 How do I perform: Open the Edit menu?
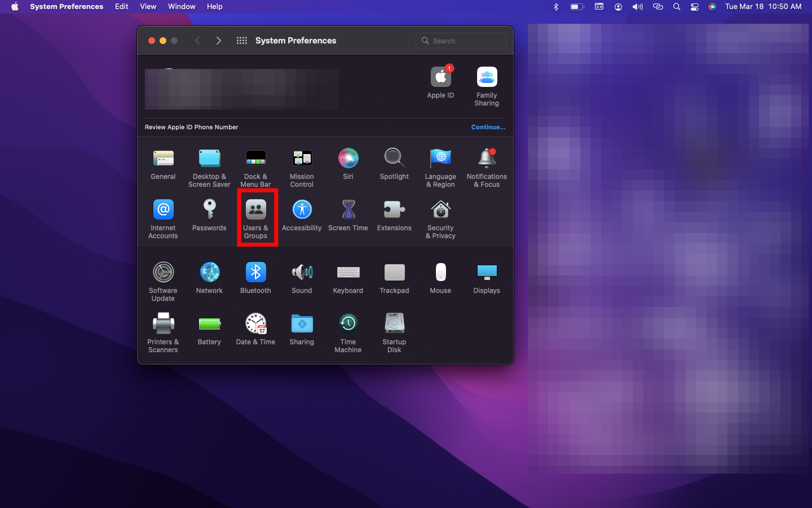(x=122, y=7)
